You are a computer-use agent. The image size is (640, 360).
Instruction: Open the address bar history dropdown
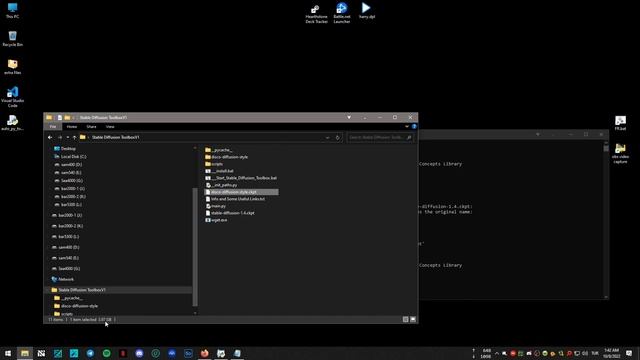[327, 138]
